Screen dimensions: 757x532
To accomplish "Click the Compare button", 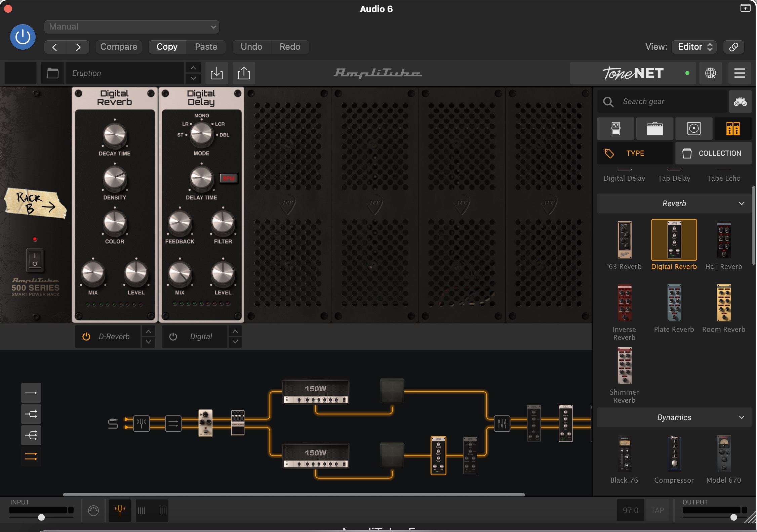I will coord(119,47).
